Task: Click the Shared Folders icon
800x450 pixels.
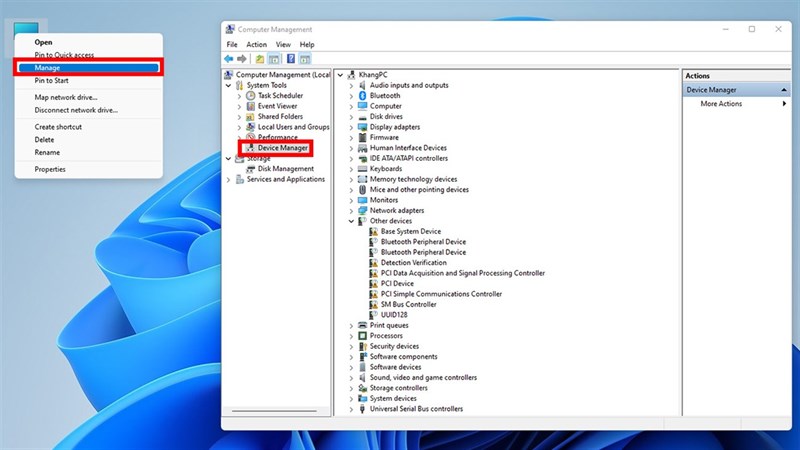Action: 251,116
